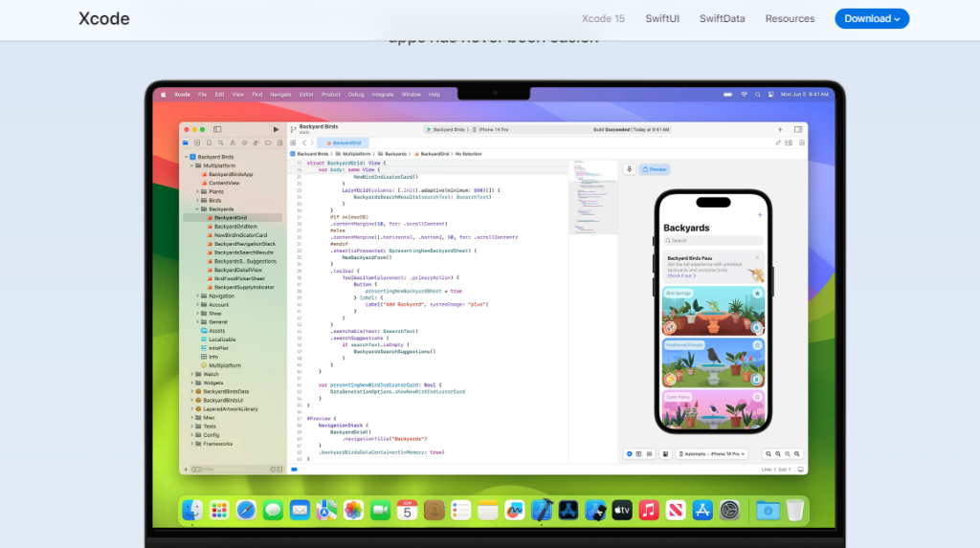
Task: Click the canvas device settings button
Action: 665,454
